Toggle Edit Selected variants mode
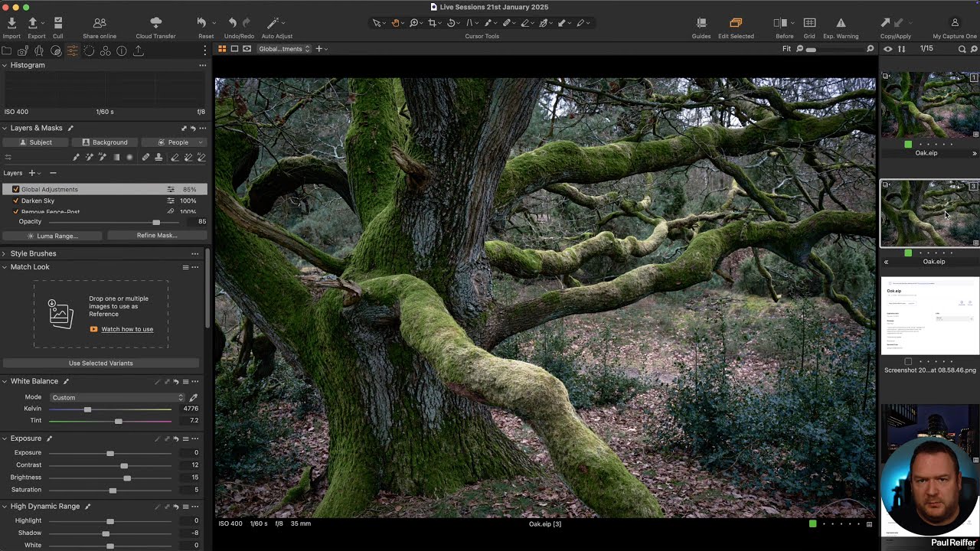This screenshot has width=980, height=551. point(736,23)
